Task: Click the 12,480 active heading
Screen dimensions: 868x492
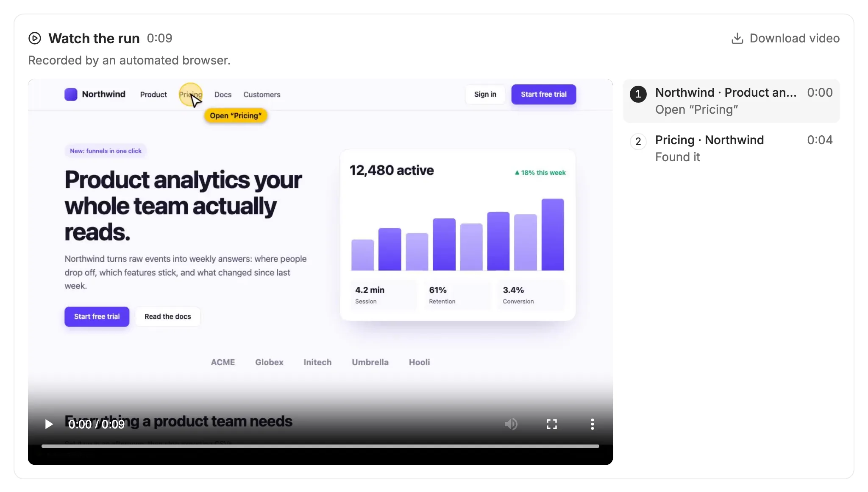Action: tap(391, 170)
